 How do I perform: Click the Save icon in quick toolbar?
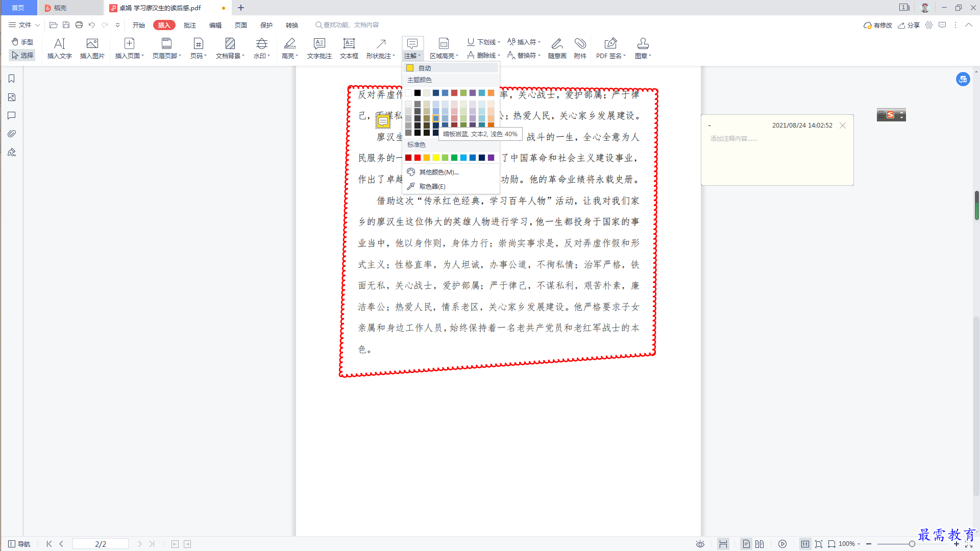pyautogui.click(x=66, y=25)
